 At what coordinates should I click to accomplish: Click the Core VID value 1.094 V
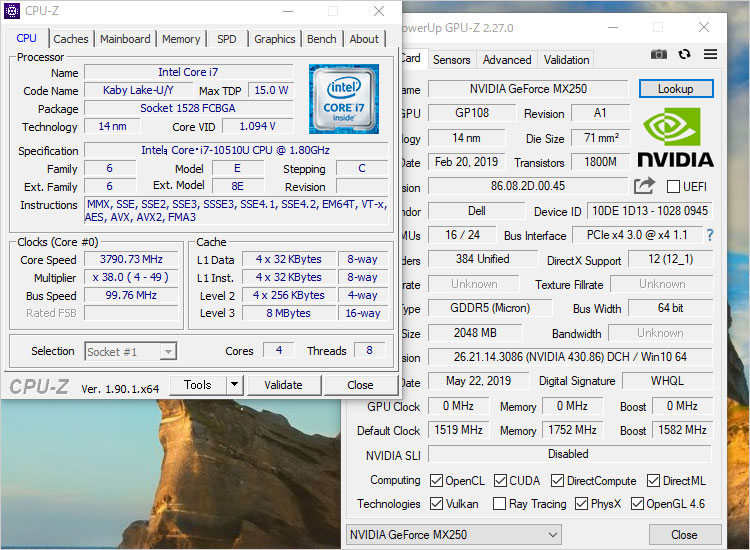tap(258, 126)
